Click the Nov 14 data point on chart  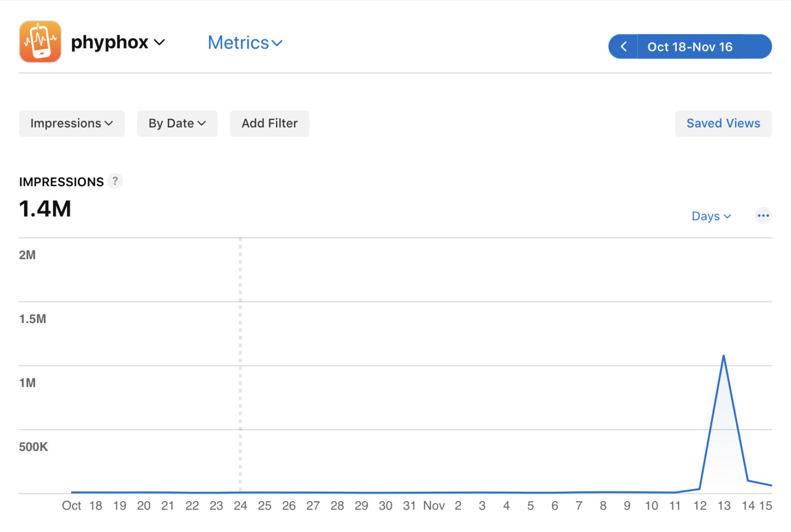pos(748,481)
